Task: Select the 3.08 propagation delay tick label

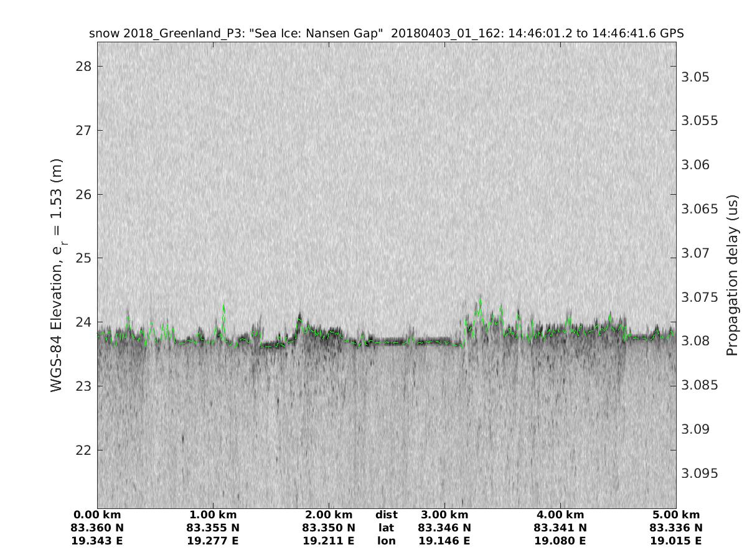Action: (695, 341)
